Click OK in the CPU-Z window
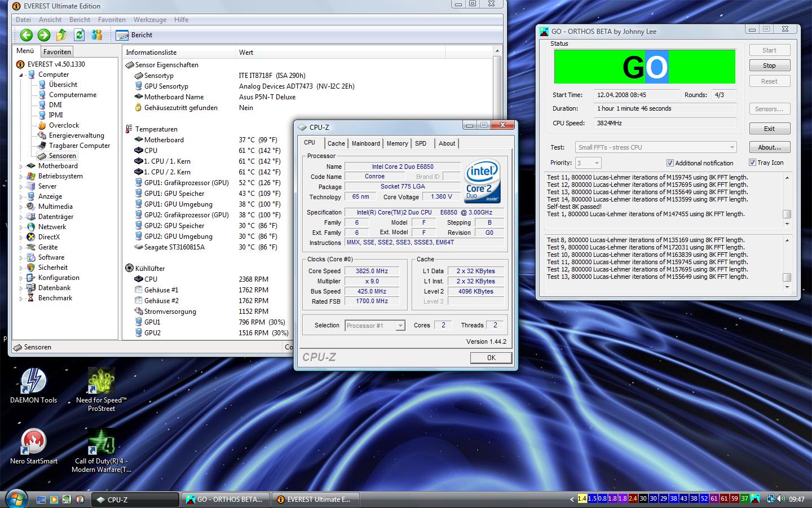The width and height of the screenshot is (812, 508). click(491, 357)
